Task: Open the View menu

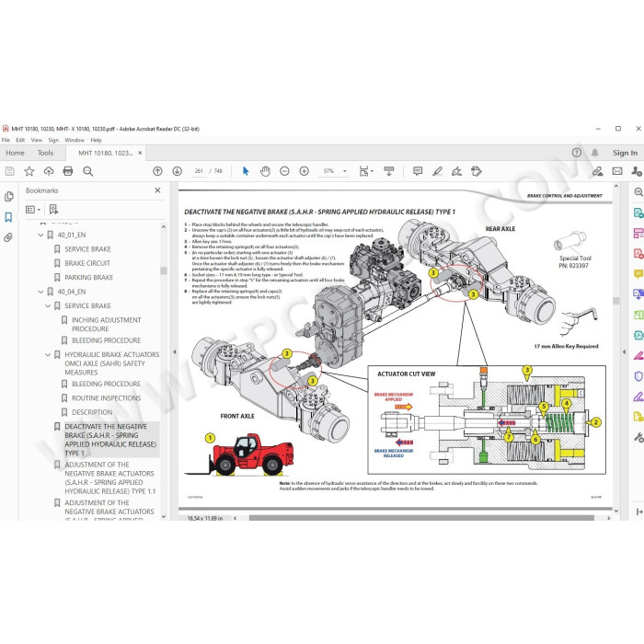Action: click(37, 140)
